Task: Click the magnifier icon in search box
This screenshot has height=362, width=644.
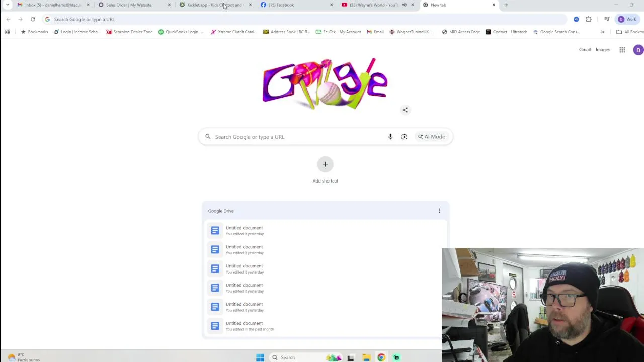Action: pyautogui.click(x=208, y=137)
